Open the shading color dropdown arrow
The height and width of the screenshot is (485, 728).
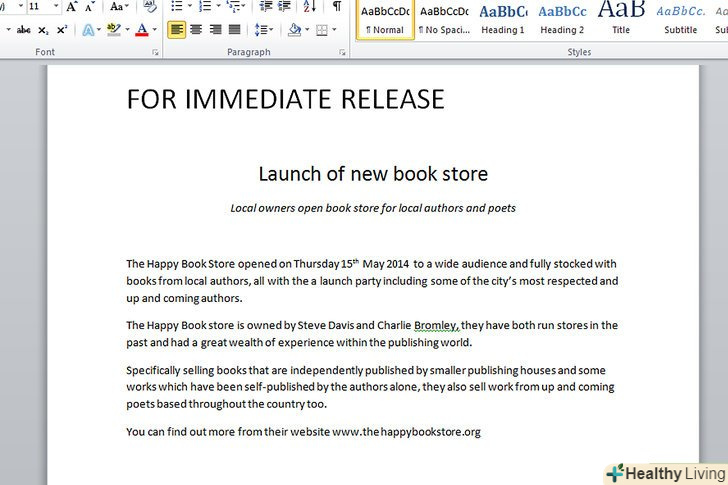(x=307, y=30)
